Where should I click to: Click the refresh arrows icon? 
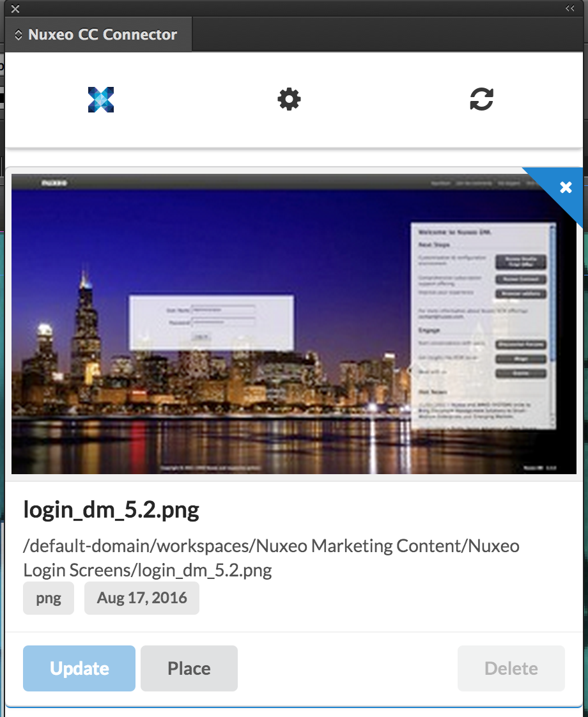coord(481,99)
